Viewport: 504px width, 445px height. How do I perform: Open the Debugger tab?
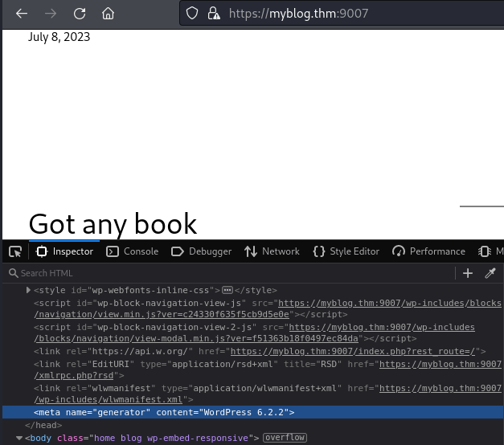[x=201, y=251]
